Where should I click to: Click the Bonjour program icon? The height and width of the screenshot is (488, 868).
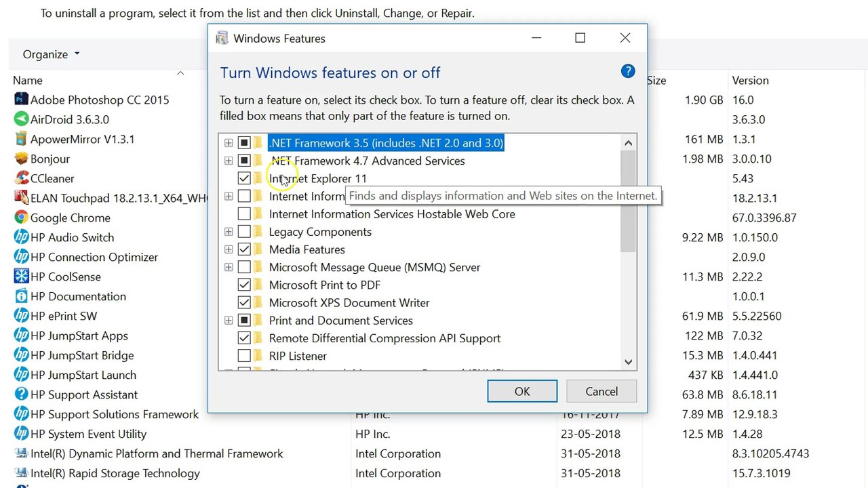(x=21, y=159)
